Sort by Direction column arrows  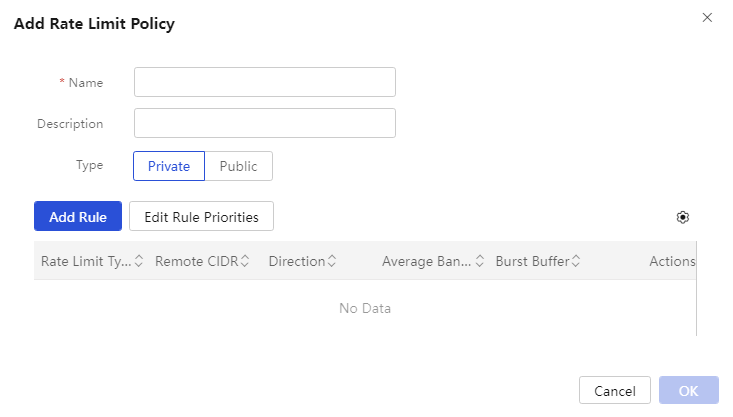(332, 261)
